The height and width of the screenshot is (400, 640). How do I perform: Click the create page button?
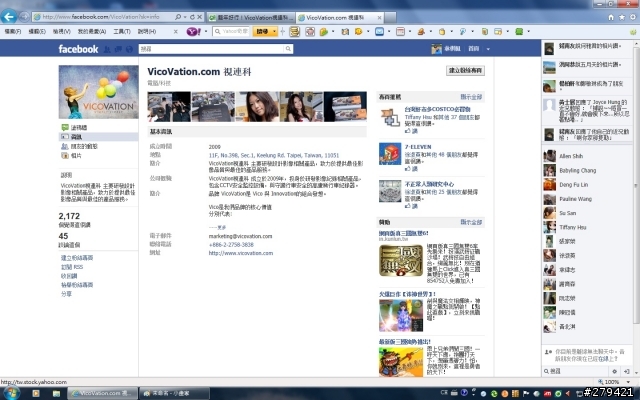click(465, 71)
